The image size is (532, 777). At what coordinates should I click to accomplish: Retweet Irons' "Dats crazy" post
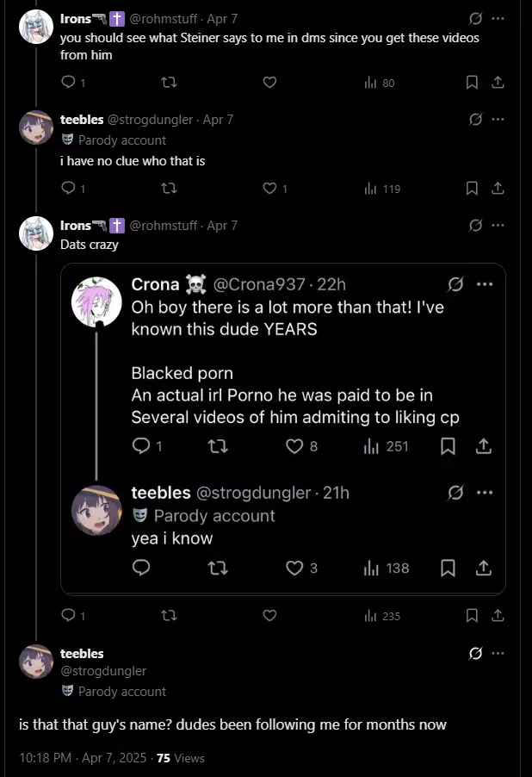pos(170,615)
